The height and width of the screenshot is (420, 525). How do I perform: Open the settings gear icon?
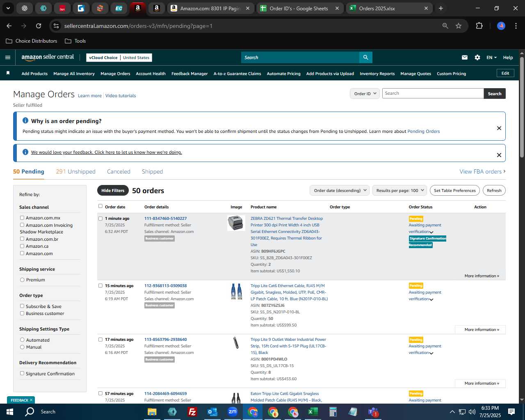477,57
